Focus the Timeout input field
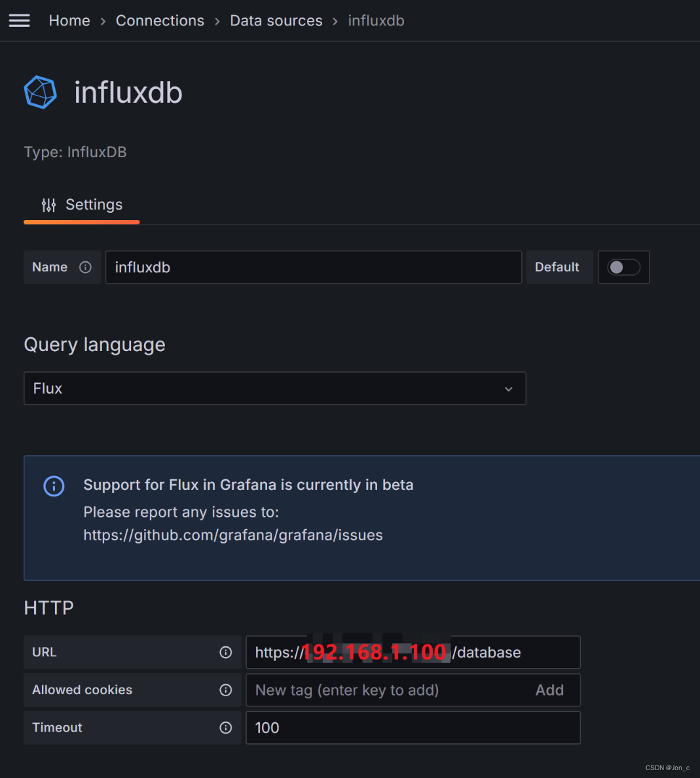 (413, 728)
